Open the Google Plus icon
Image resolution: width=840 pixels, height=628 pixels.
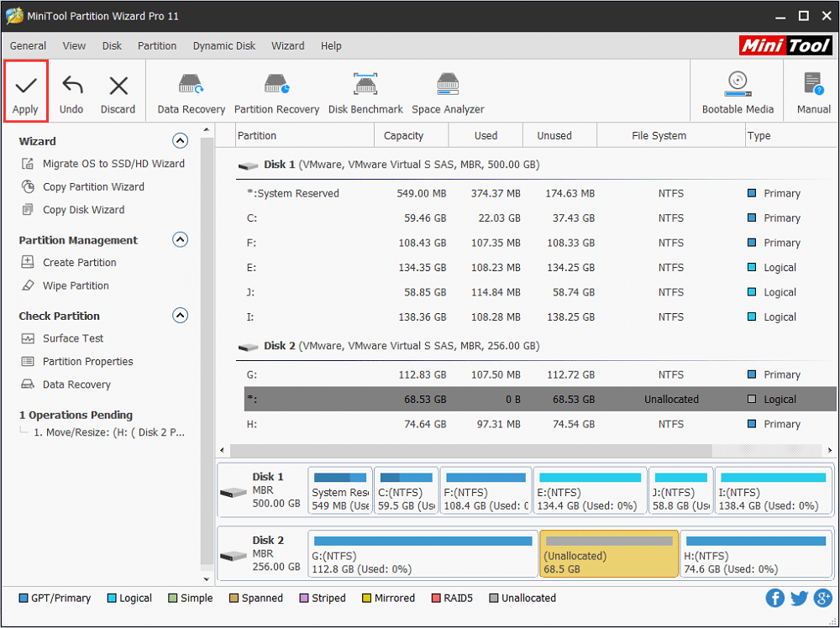coord(823,598)
